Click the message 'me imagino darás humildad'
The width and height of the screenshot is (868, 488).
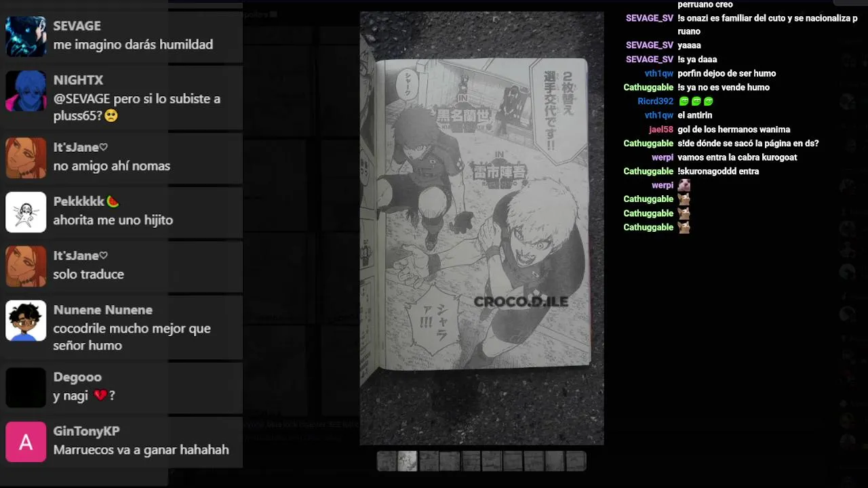pyautogui.click(x=133, y=45)
